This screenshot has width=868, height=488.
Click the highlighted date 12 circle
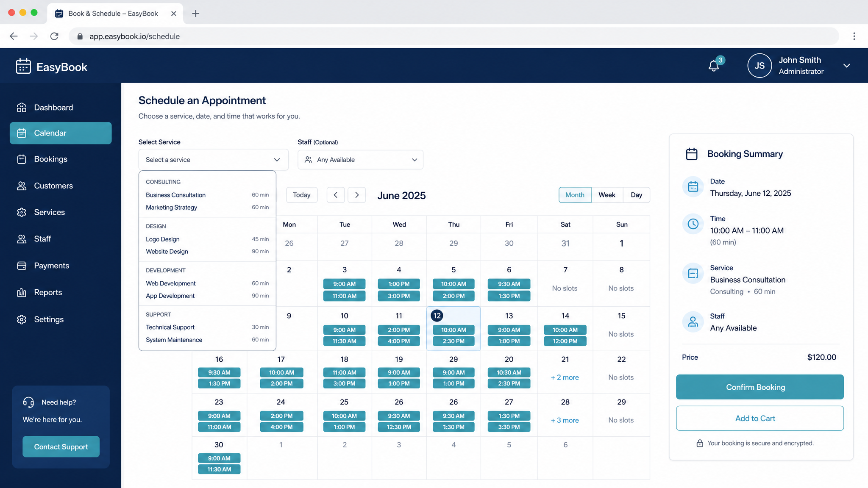point(437,316)
